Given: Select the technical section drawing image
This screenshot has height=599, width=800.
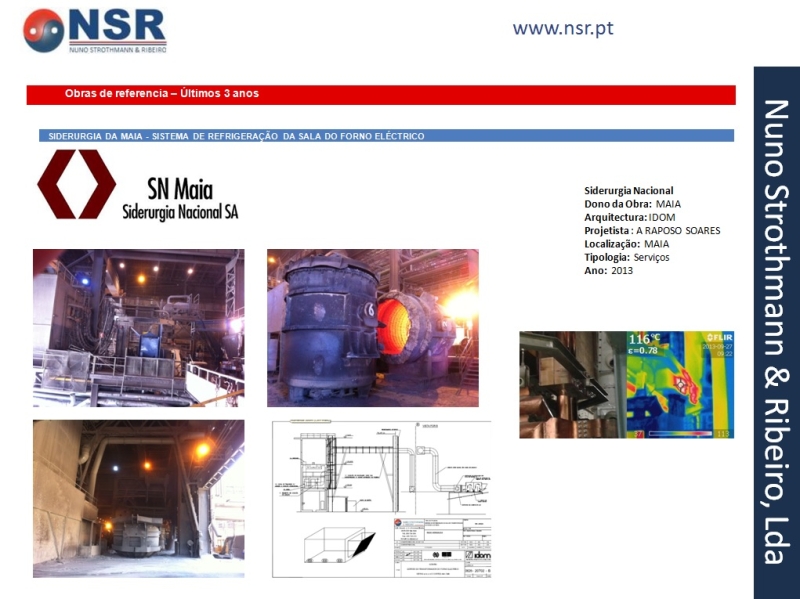Looking at the screenshot, I should point(381,498).
